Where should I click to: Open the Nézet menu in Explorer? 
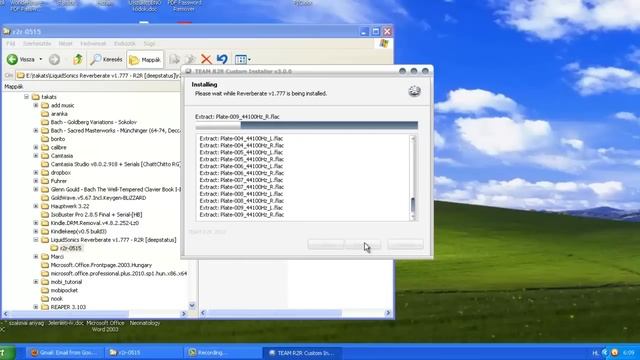pos(65,43)
